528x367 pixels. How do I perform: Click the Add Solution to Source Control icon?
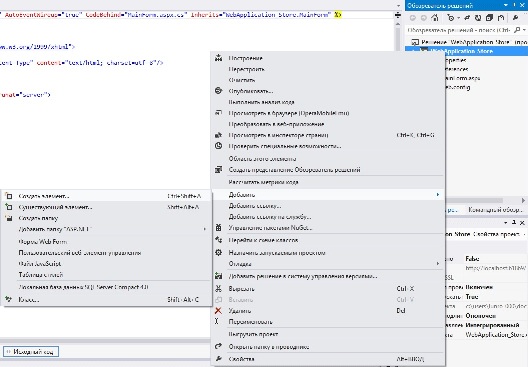[x=219, y=276]
